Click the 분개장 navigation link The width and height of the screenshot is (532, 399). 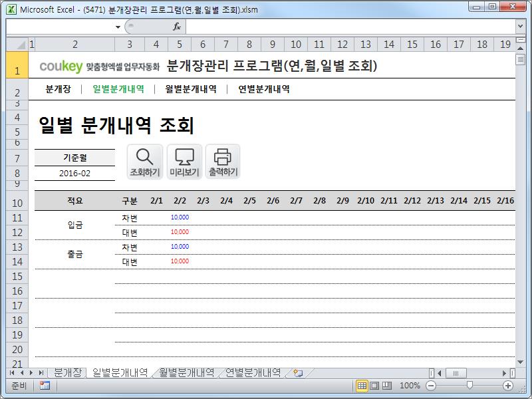58,89
